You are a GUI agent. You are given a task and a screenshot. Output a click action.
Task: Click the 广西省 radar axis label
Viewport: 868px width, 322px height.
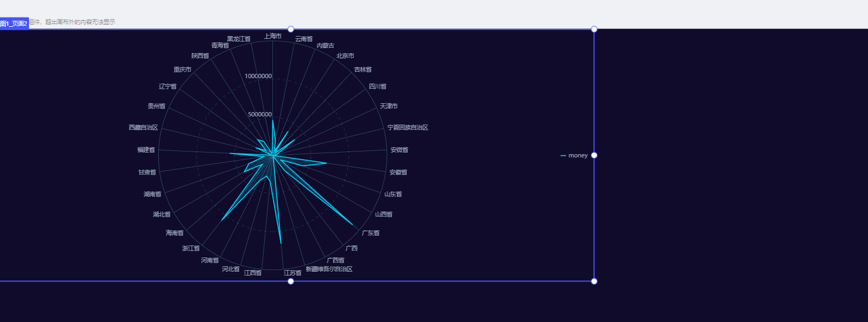336,260
